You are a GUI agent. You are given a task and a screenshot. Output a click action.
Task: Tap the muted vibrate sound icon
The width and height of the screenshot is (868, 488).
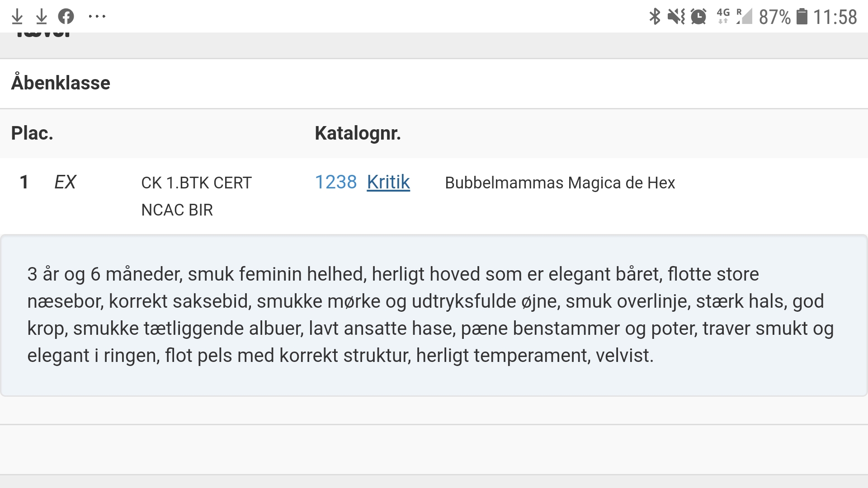676,17
